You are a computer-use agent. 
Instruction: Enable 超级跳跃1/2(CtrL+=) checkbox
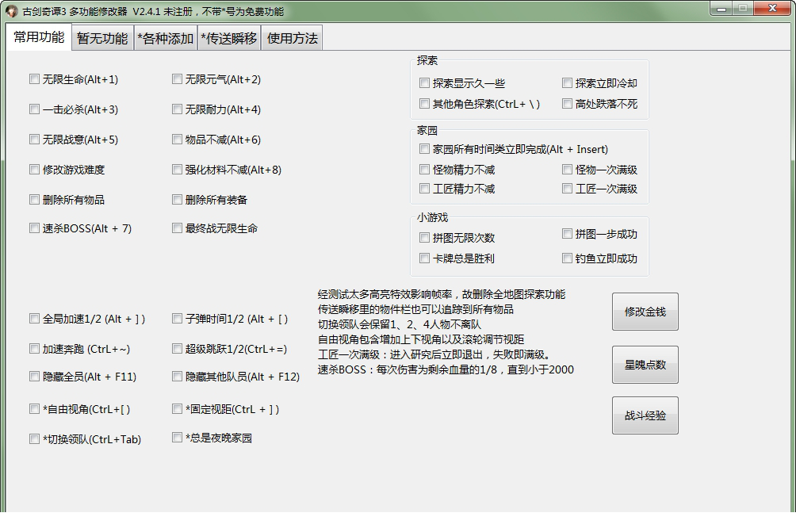pos(177,349)
